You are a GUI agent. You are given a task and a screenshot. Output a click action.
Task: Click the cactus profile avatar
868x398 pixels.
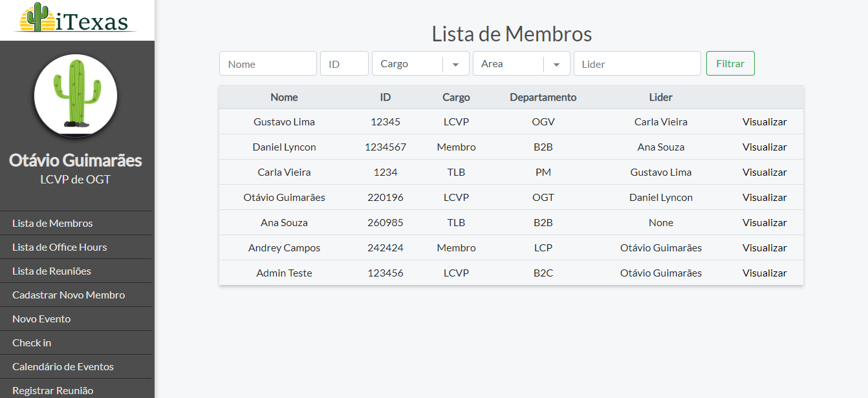(76, 95)
